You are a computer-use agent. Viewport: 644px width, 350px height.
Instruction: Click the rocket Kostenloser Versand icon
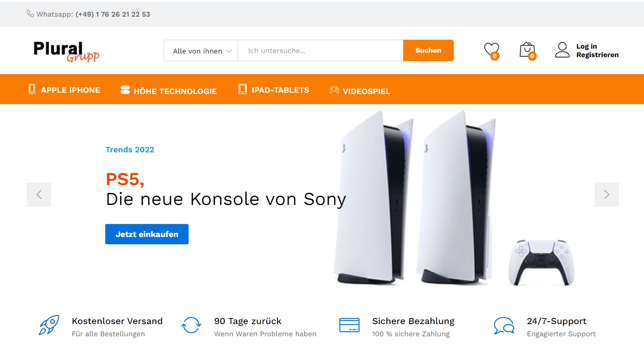tap(49, 325)
